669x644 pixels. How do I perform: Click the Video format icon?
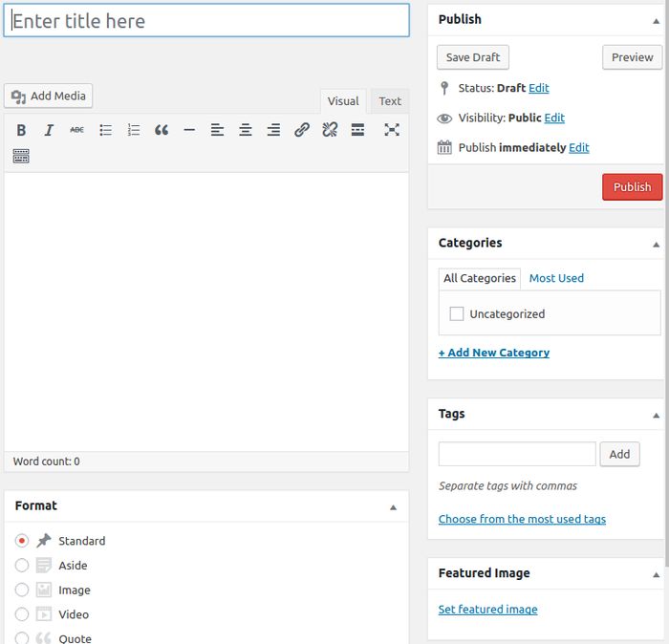pyautogui.click(x=44, y=614)
